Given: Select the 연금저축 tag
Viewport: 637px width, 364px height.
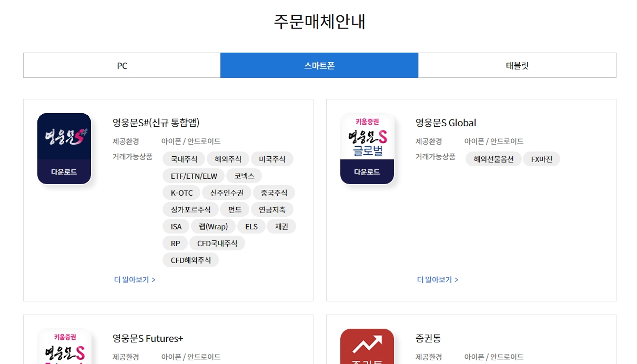Looking at the screenshot, I should click(272, 209).
